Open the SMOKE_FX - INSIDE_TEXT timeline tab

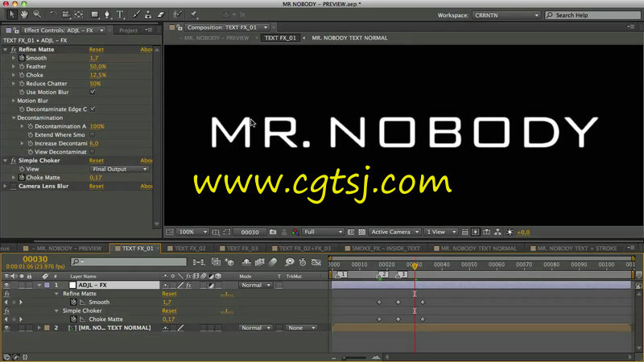point(386,249)
